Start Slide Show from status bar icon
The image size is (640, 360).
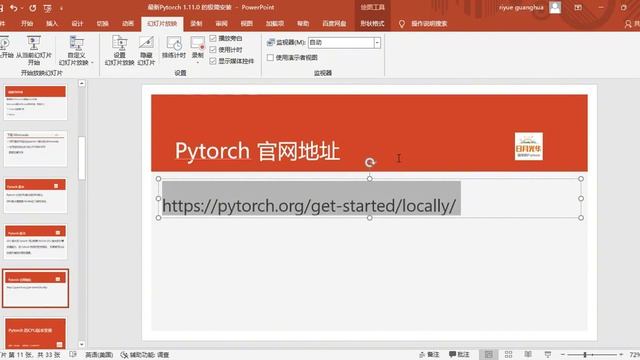click(x=548, y=354)
